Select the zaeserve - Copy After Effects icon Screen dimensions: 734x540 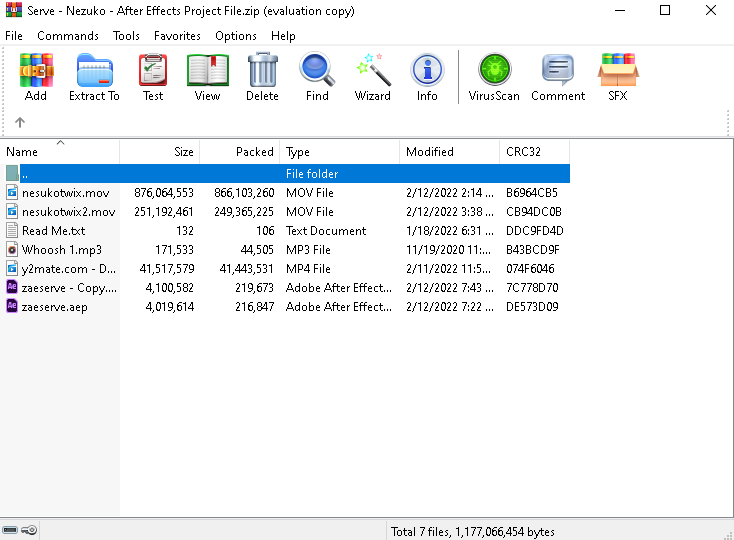[12, 287]
